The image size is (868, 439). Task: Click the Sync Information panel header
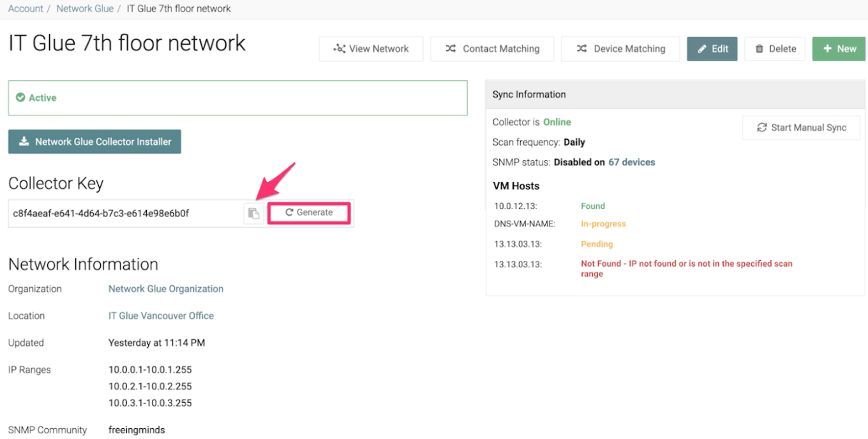pos(675,94)
